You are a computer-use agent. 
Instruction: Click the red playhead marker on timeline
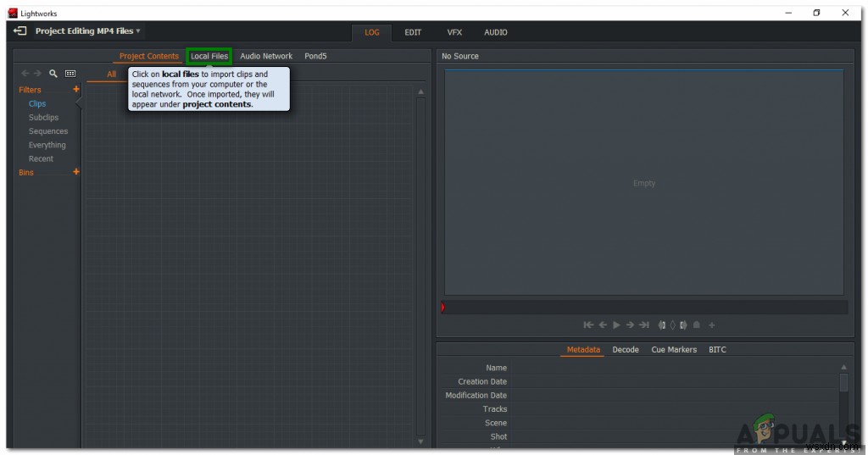(x=443, y=307)
